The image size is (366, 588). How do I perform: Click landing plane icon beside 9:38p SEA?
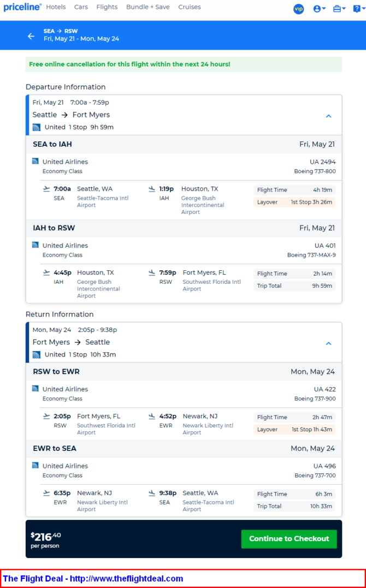click(x=152, y=493)
